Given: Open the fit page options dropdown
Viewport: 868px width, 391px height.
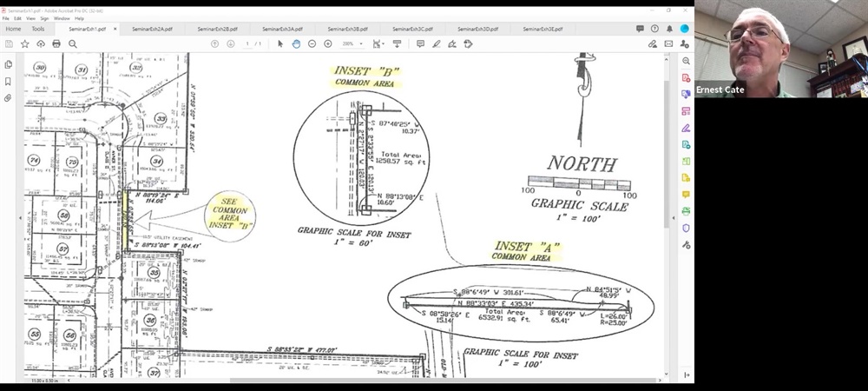Looking at the screenshot, I should click(378, 43).
